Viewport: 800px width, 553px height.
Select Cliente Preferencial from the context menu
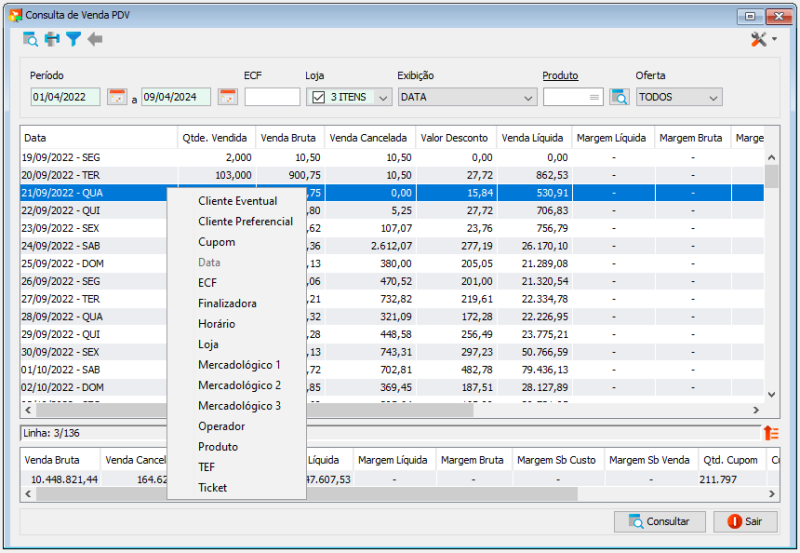(245, 221)
